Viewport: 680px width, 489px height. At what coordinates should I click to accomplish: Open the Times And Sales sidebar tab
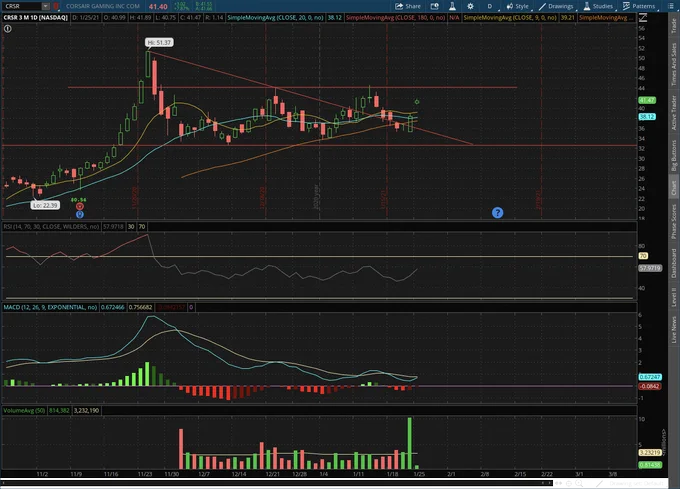click(x=673, y=64)
